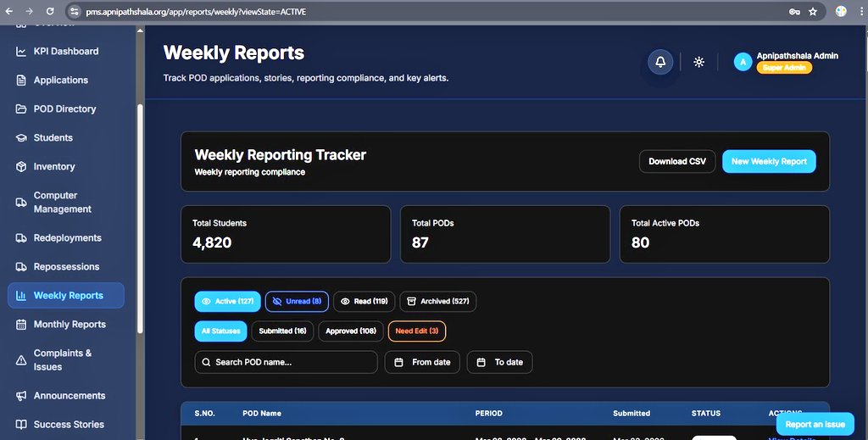Open Redeployments in the sidebar

tap(66, 238)
